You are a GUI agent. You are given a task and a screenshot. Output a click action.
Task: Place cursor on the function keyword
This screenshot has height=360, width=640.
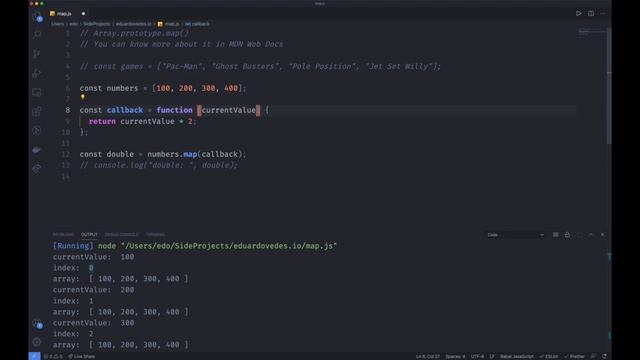coord(174,110)
